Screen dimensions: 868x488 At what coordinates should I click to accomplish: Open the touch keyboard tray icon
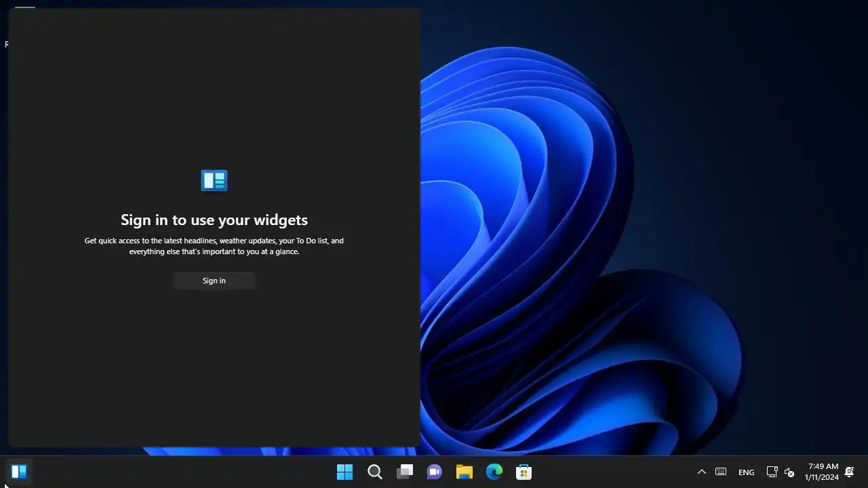click(x=721, y=472)
